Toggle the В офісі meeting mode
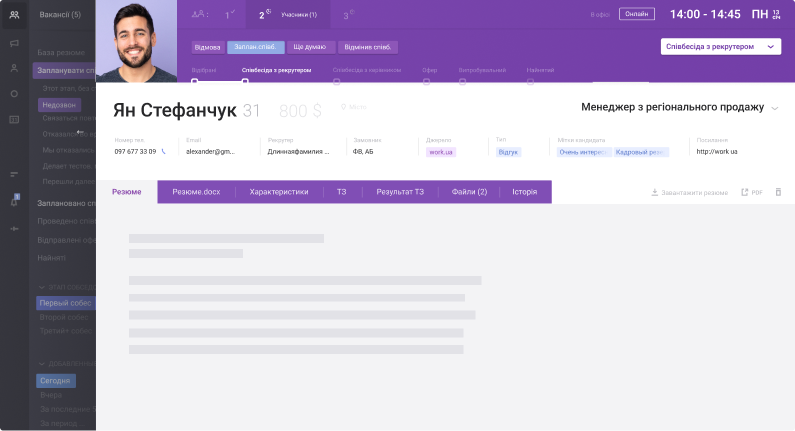 click(600, 15)
